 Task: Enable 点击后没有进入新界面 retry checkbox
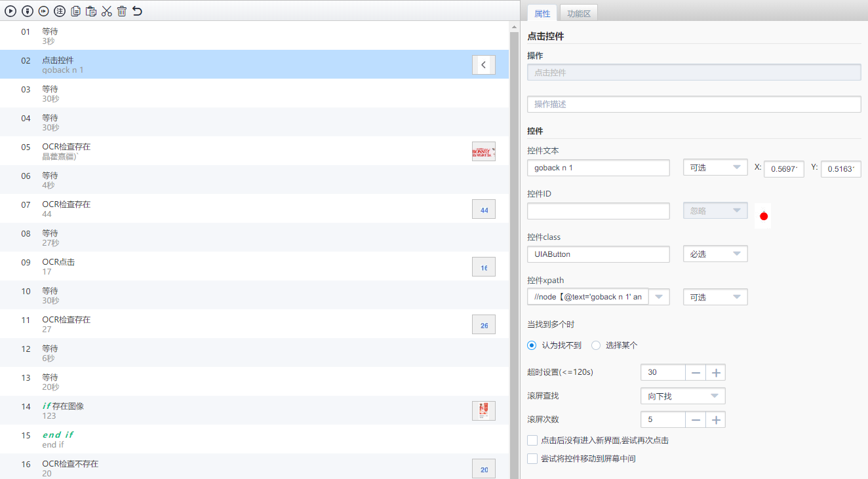pyautogui.click(x=532, y=440)
